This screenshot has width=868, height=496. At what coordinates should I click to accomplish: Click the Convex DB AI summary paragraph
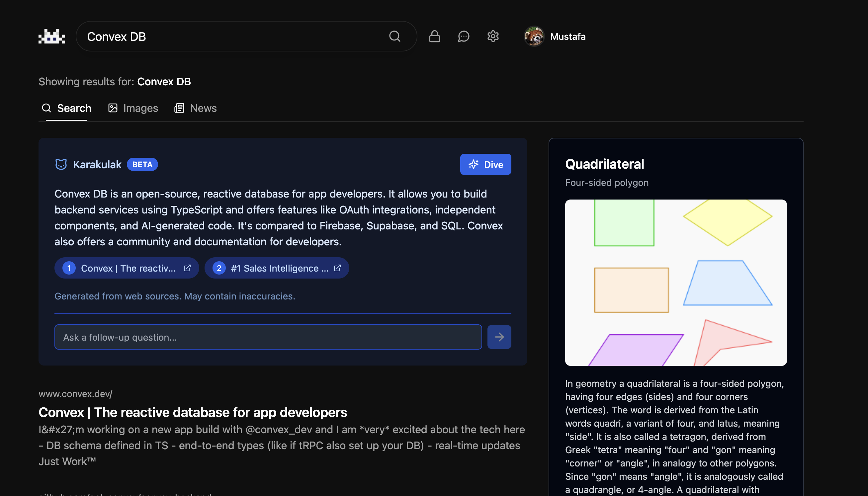(279, 218)
